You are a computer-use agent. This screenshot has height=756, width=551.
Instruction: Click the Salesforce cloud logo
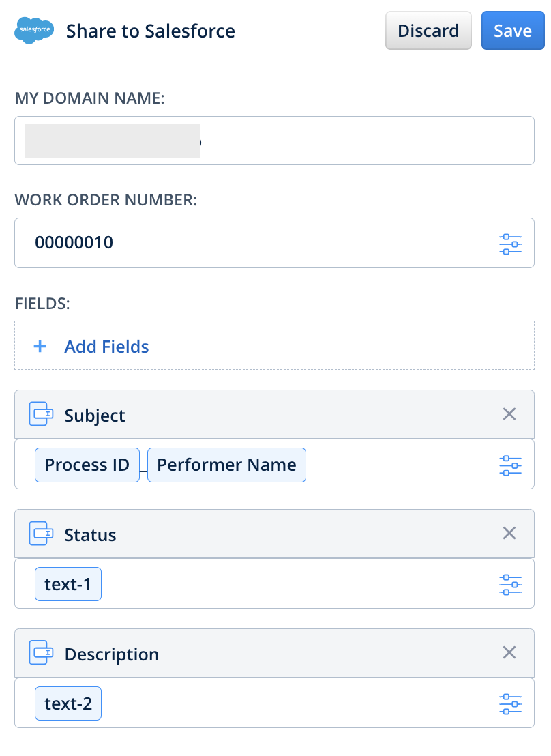click(x=33, y=30)
